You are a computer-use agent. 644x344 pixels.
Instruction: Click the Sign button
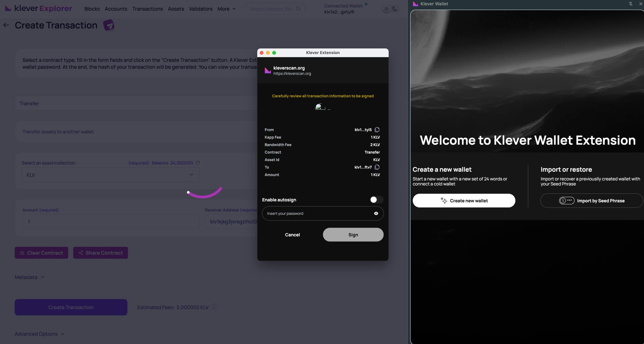353,235
